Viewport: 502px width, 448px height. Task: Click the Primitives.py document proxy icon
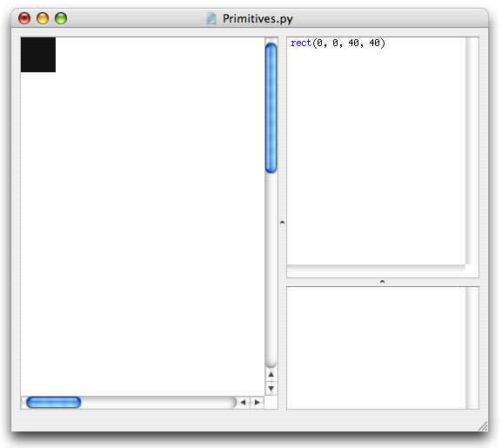click(211, 18)
